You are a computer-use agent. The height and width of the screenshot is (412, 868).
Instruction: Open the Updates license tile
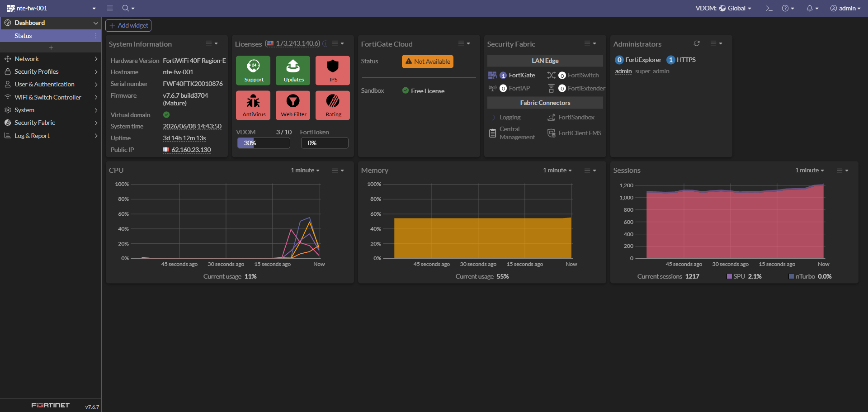pyautogui.click(x=293, y=71)
